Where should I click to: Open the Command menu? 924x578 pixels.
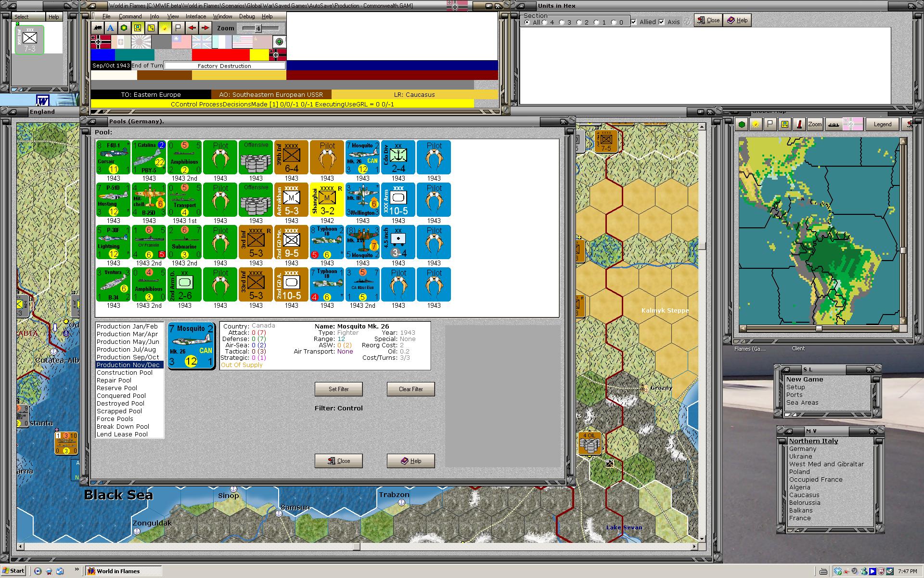130,16
